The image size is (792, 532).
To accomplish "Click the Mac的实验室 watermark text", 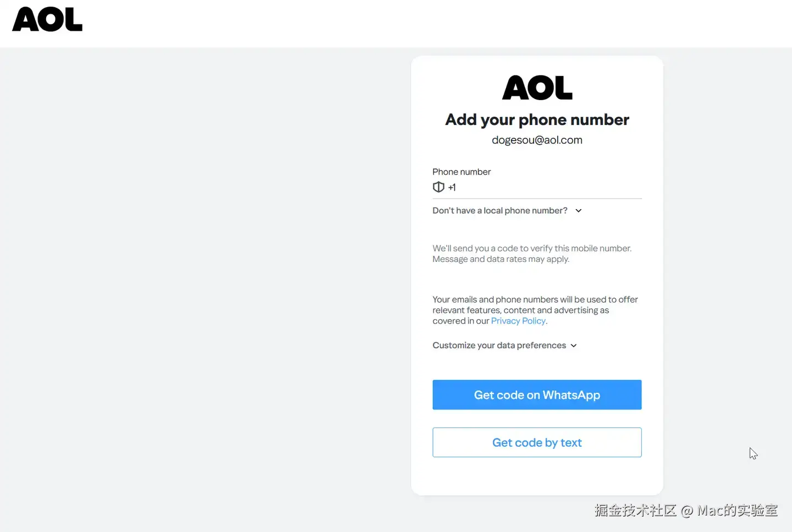I will 737,511.
